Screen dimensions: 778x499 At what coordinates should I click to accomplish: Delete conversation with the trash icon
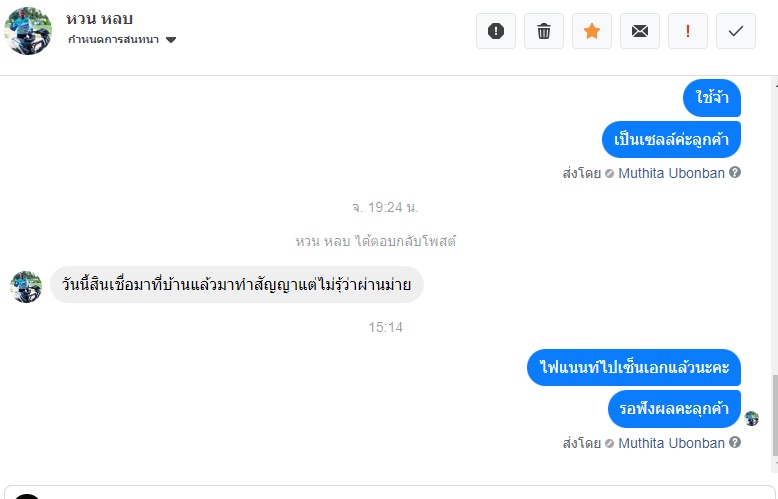[544, 31]
